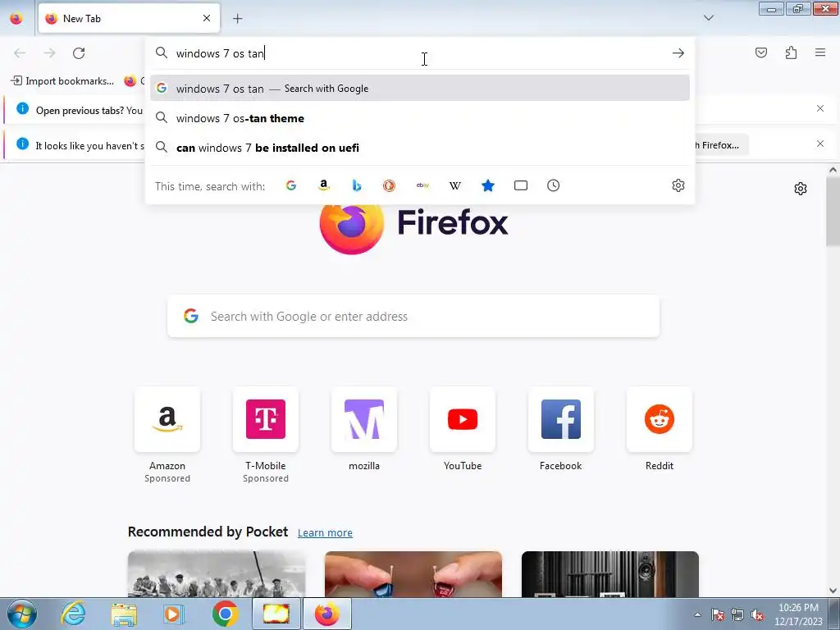Search this time with Amazon icon
This screenshot has height=630, width=840.
[323, 185]
